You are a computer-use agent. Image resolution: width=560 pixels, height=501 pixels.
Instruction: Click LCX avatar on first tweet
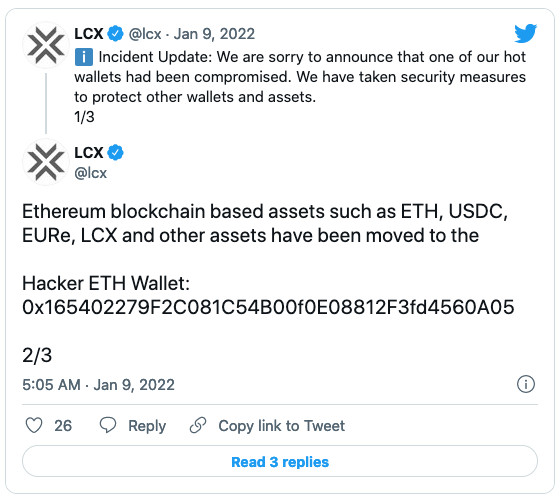tap(46, 45)
